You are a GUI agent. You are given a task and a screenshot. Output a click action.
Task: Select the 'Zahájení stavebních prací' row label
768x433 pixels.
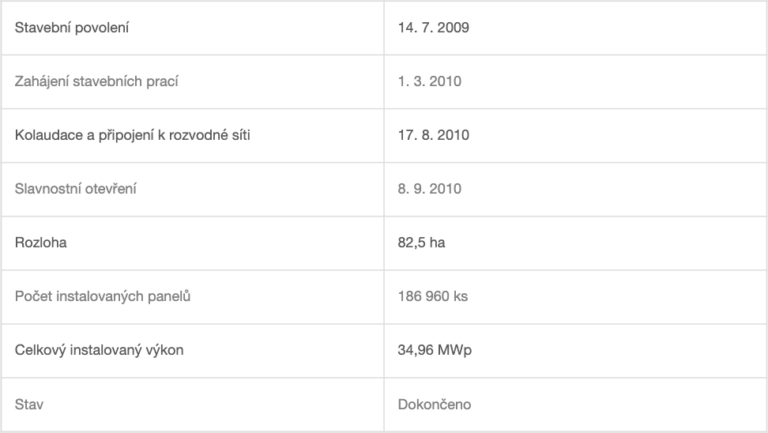pyautogui.click(x=96, y=81)
